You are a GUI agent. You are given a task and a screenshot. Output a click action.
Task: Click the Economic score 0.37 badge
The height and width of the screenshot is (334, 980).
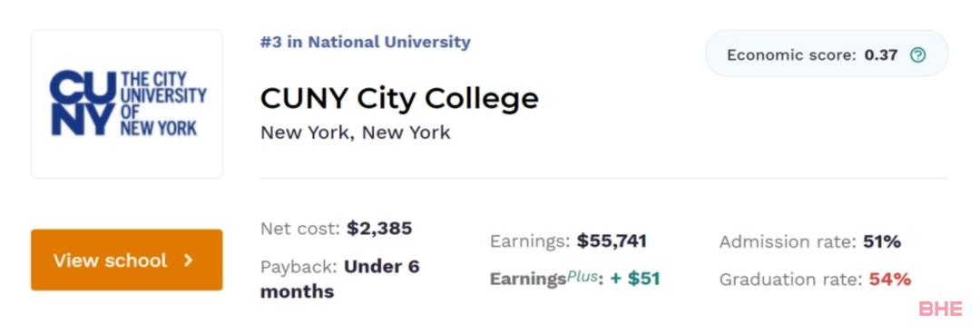[x=827, y=54]
